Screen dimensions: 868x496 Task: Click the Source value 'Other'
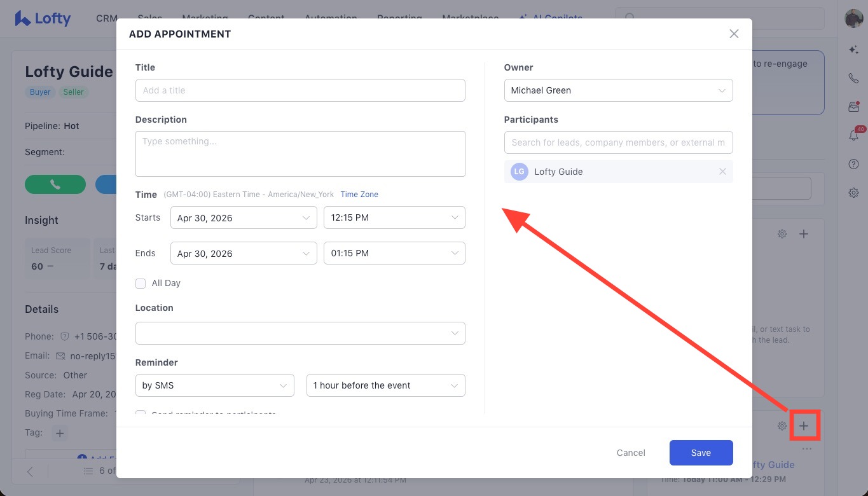coord(75,375)
